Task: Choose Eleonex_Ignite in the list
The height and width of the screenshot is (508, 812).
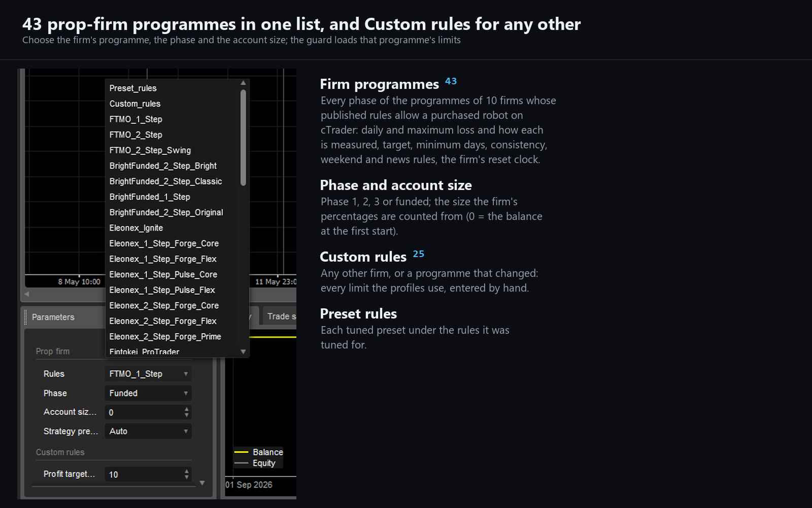Action: click(173, 228)
